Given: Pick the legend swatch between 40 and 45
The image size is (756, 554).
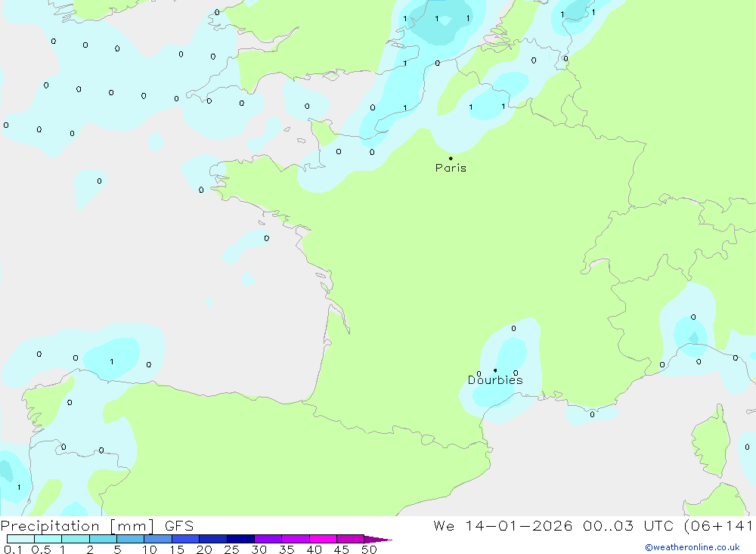Looking at the screenshot, I should click(323, 539).
